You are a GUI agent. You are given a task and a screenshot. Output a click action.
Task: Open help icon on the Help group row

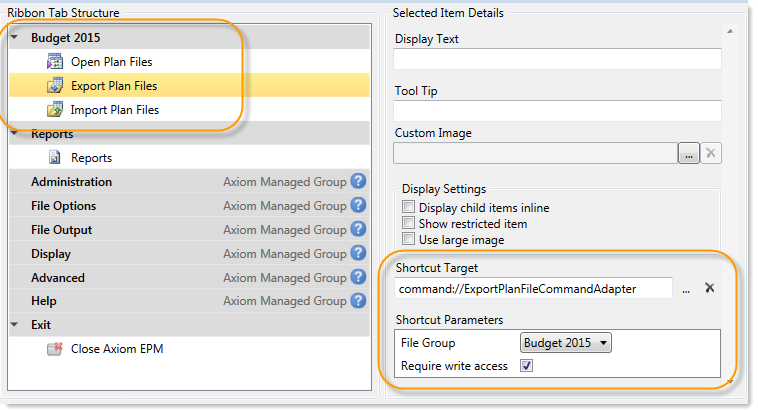tap(358, 301)
